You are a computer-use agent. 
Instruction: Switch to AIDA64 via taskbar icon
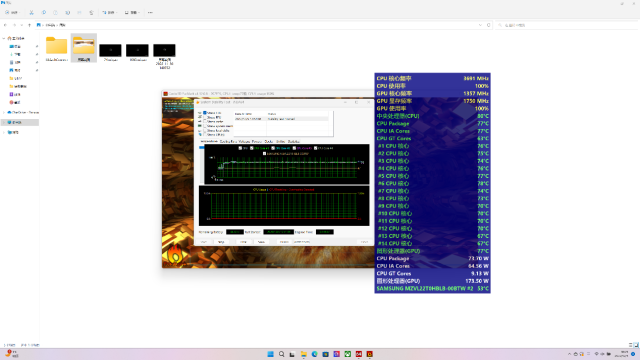tap(358, 354)
